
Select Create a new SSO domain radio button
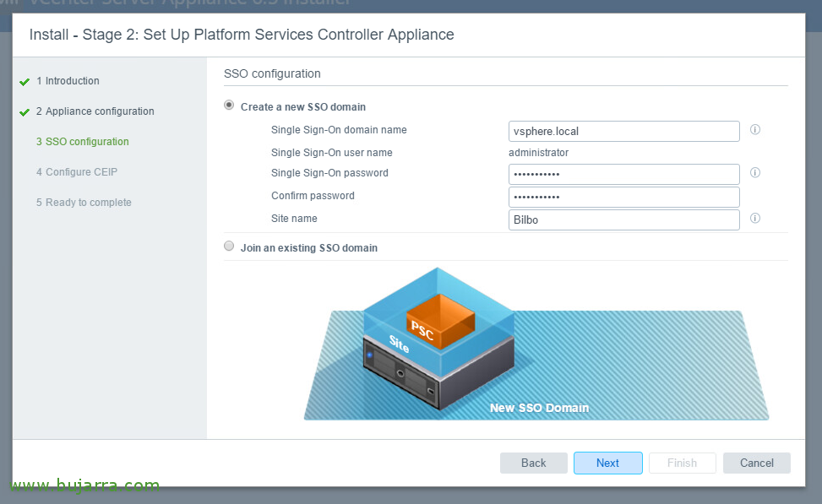(229, 105)
